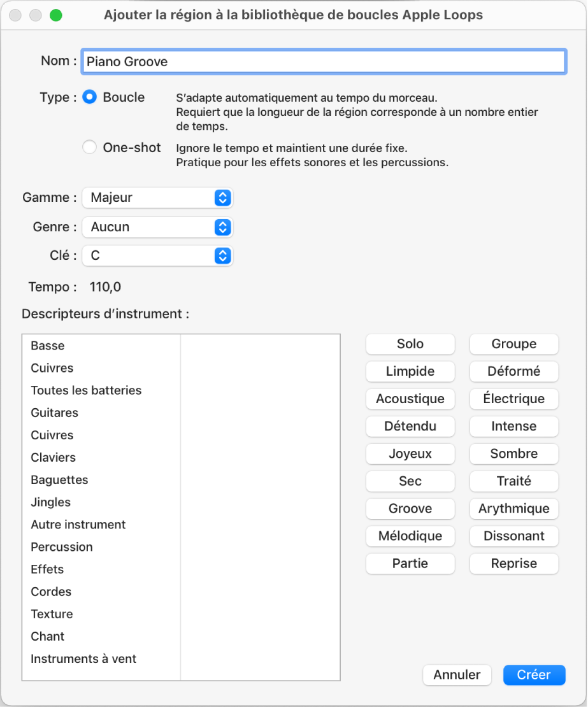Toggle the Solo descriptor button
This screenshot has height=710, width=588.
coord(410,344)
